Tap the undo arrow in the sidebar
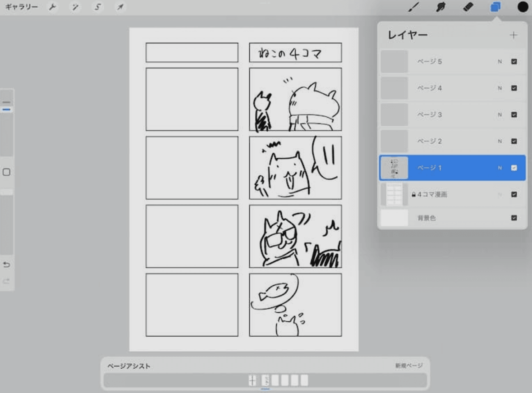532x393 pixels. click(x=7, y=265)
